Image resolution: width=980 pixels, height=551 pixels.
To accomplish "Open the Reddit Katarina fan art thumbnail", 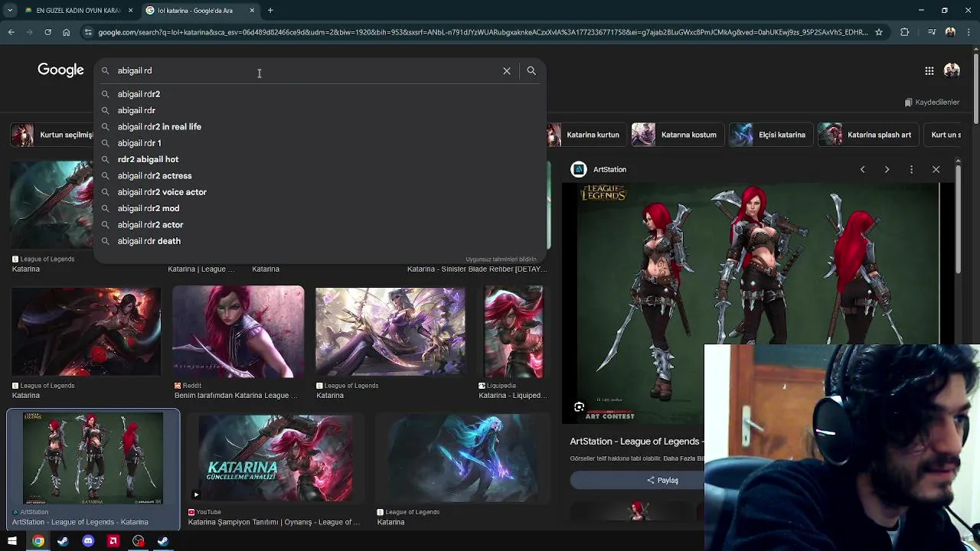I will pos(238,332).
